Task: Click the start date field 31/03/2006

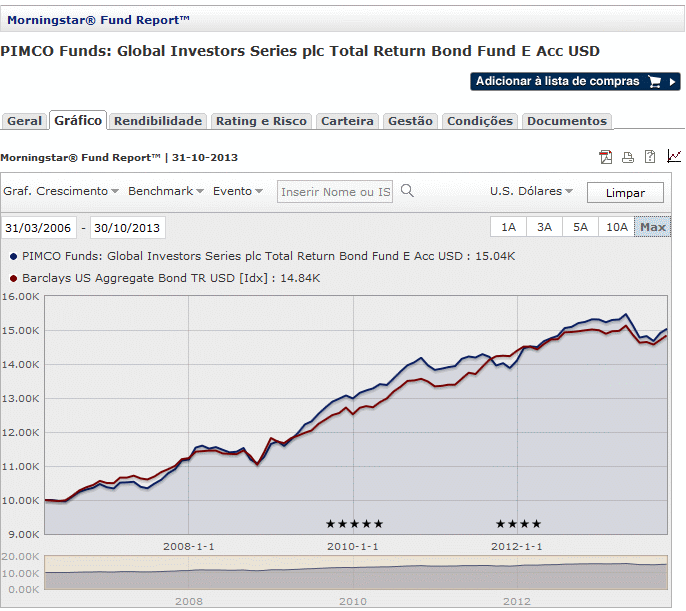Action: click(x=38, y=227)
